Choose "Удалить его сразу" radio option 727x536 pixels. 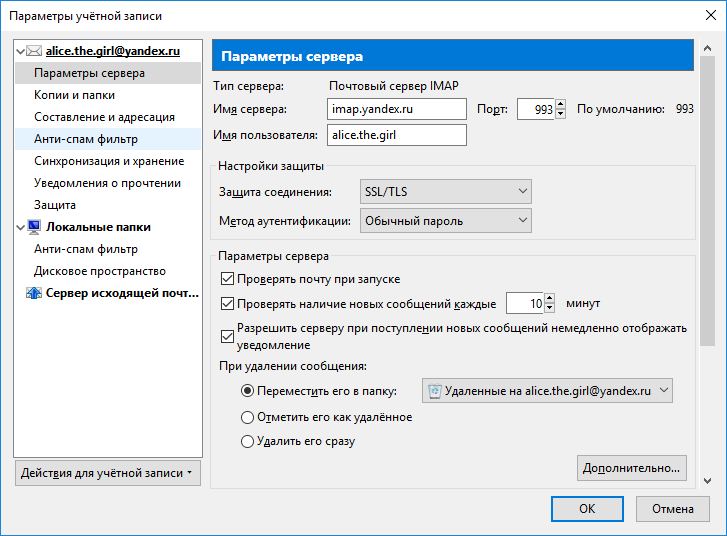[x=248, y=440]
